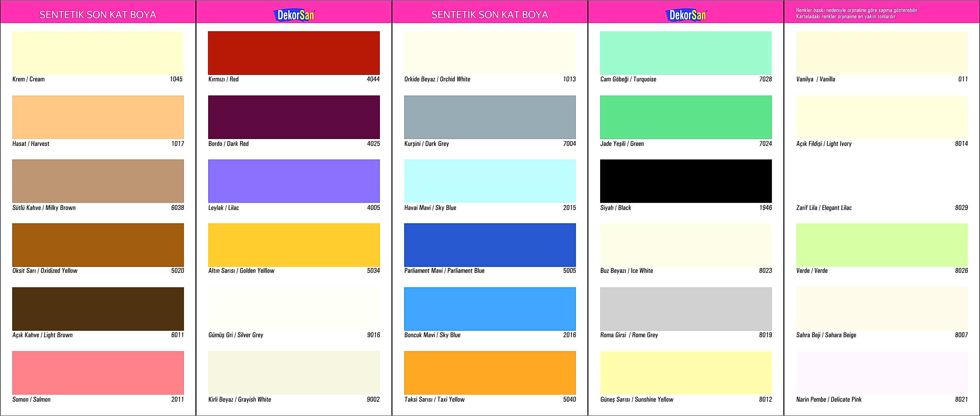Click the Altın Sarısı / Golden Yellow swatch
Image resolution: width=980 pixels, height=416 pixels.
[294, 245]
